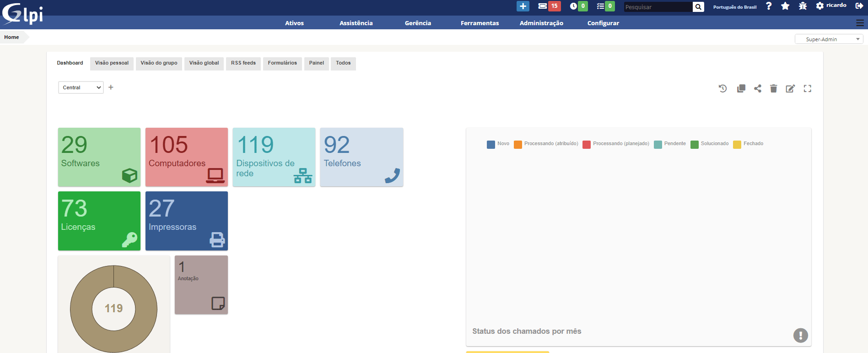Click the Softwares cube icon
Image resolution: width=868 pixels, height=353 pixels.
coord(129,175)
